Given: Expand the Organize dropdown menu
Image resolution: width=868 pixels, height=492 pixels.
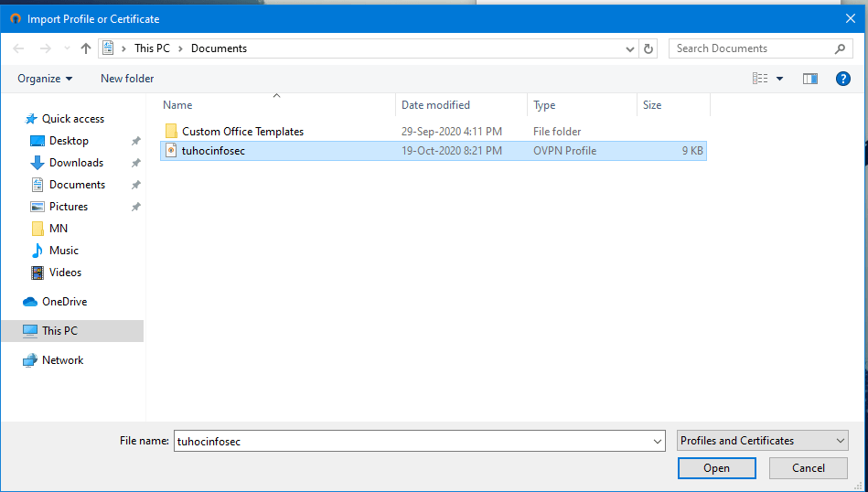Looking at the screenshot, I should click(x=45, y=79).
